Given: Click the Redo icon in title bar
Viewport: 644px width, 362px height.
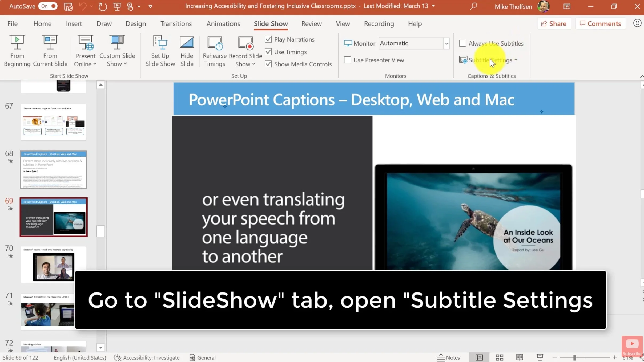Looking at the screenshot, I should [102, 6].
